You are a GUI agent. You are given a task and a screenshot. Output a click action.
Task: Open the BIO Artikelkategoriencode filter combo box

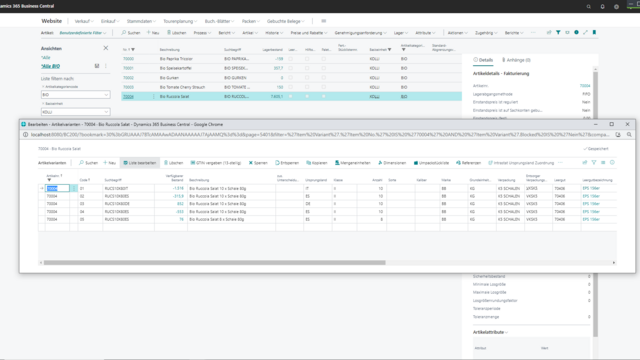click(76, 95)
